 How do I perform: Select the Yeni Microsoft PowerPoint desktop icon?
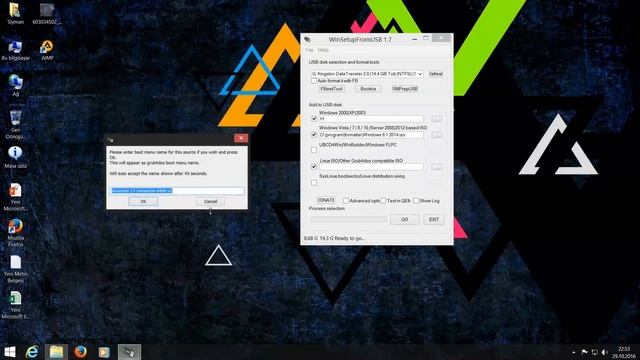pos(16,197)
